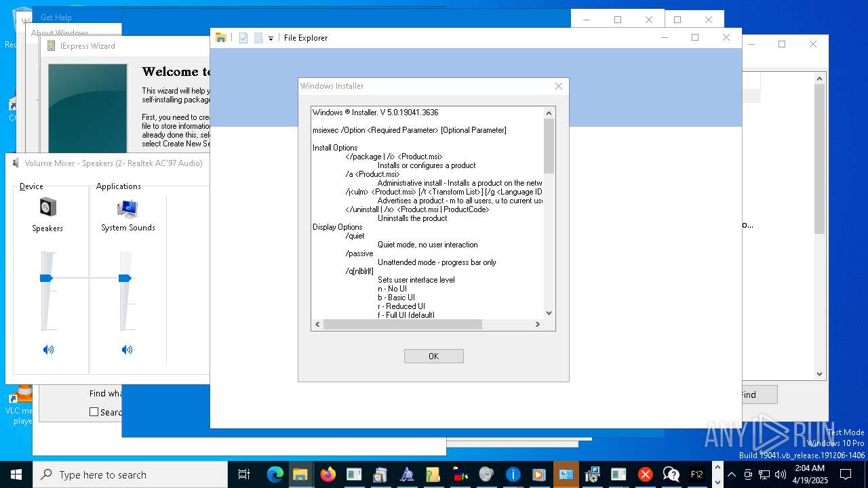The width and height of the screenshot is (868, 488).
Task: Click the silver speaker disc taskbar icon
Action: click(x=486, y=474)
